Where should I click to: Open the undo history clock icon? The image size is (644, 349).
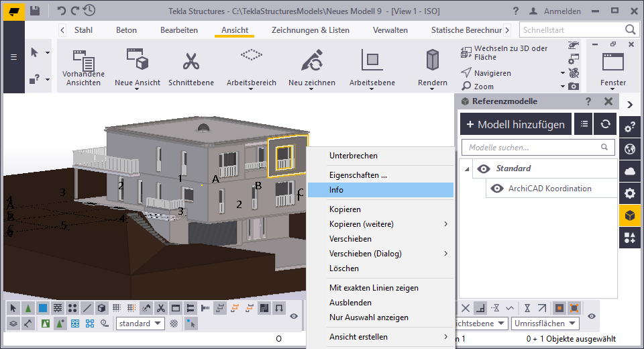pos(89,10)
